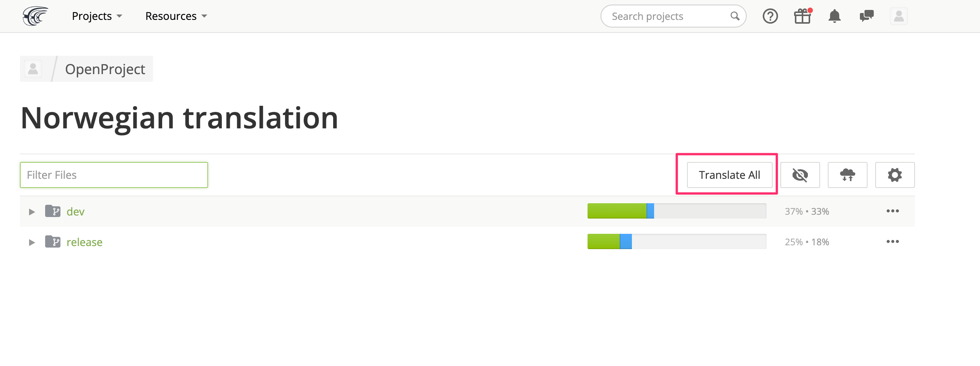
Task: Click the Crowdin logo
Action: click(x=35, y=16)
